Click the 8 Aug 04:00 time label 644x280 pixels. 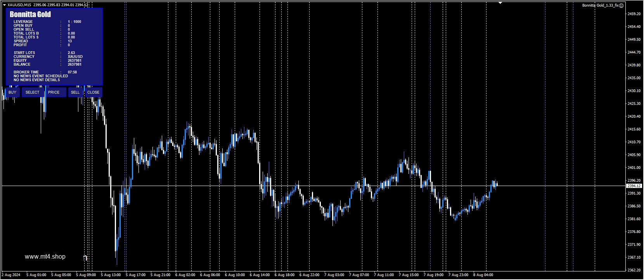483,275
